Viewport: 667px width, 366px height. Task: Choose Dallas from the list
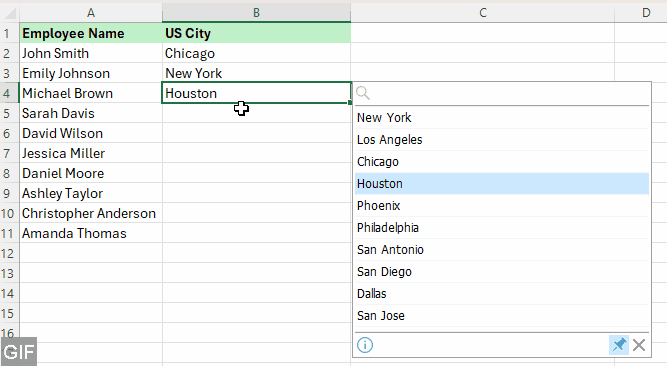click(x=502, y=294)
